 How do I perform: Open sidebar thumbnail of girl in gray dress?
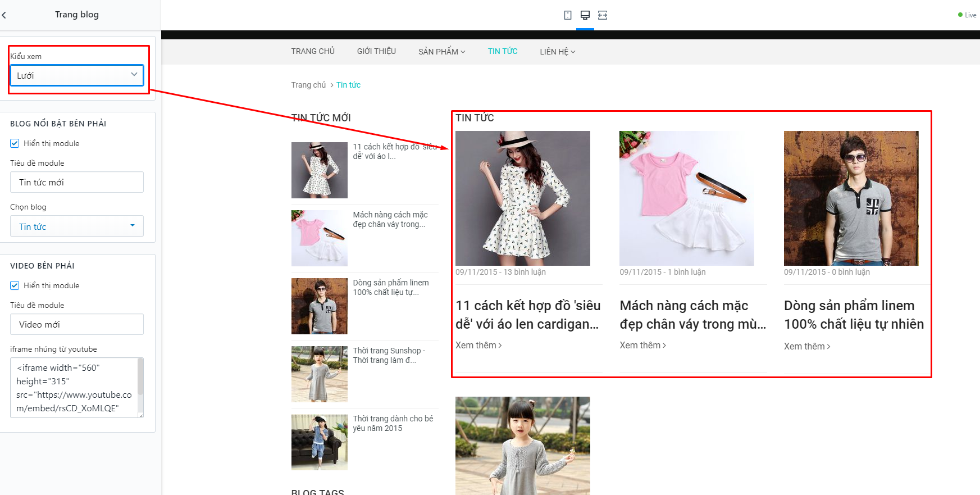click(320, 374)
